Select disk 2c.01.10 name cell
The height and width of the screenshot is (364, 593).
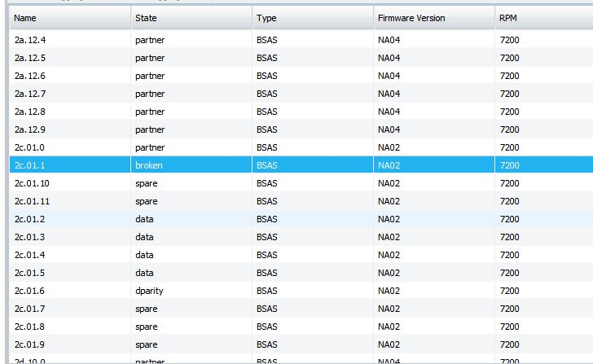[x=70, y=183]
